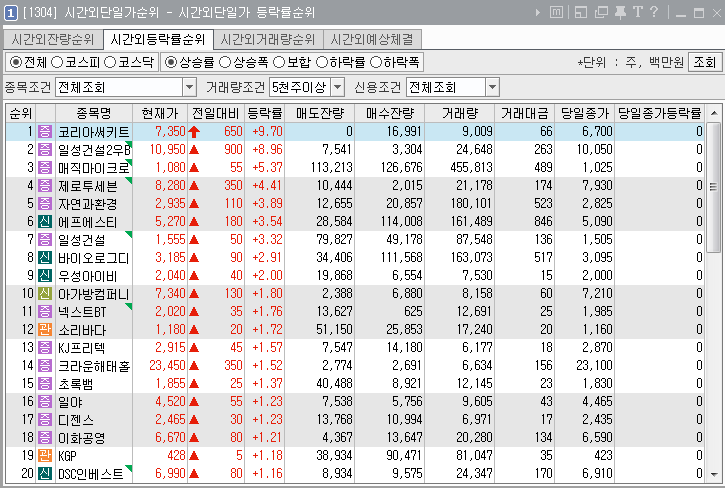Image resolution: width=725 pixels, height=488 pixels.
Task: Select the 하락률 radio button
Action: point(321,62)
